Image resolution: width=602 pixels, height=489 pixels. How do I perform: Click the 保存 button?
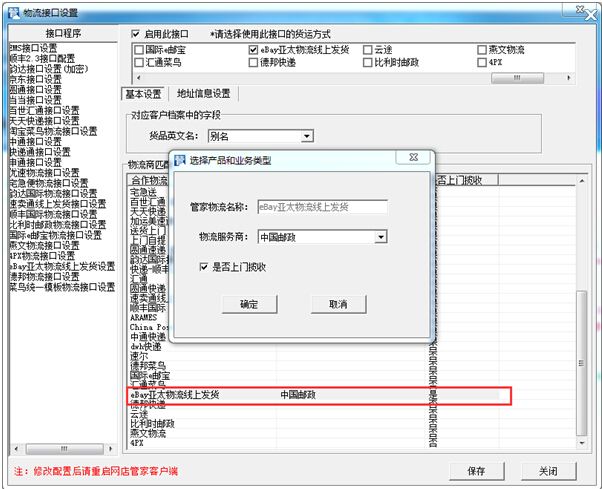point(476,471)
